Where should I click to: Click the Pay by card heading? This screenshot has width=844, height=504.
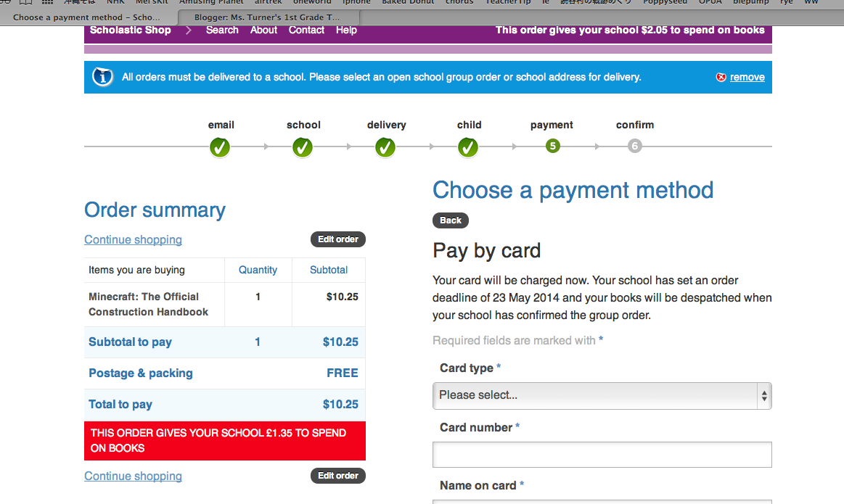click(x=487, y=251)
